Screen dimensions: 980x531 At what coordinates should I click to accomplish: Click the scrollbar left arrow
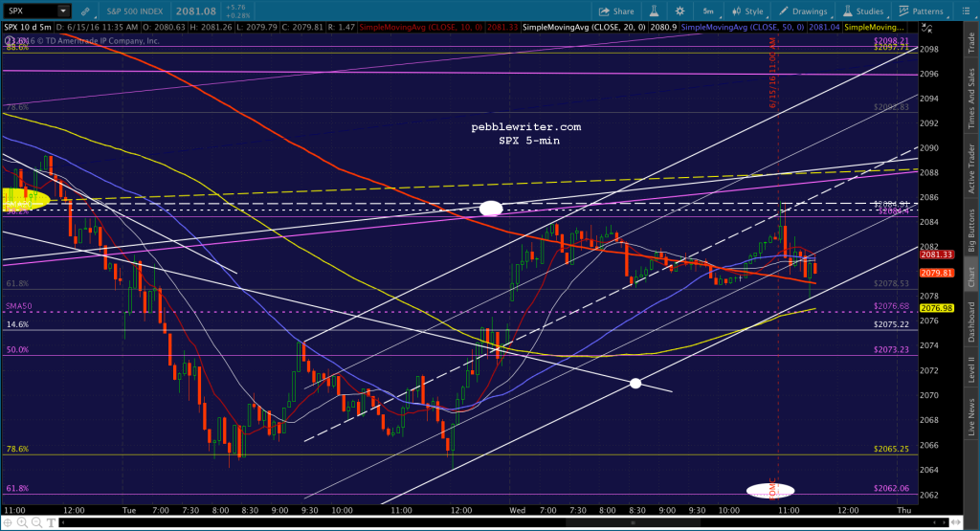(x=62, y=522)
